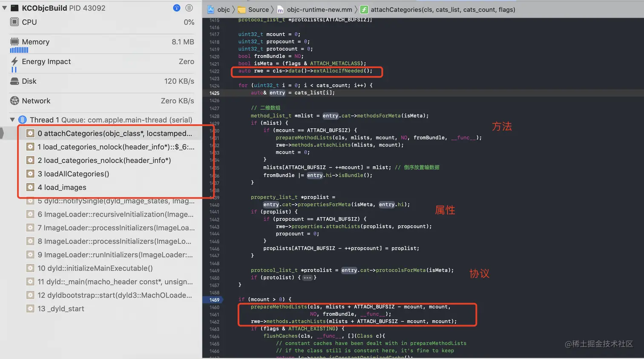Click methodsForMeta call in the code
Viewport: 644px width, 359px height.
point(379,115)
